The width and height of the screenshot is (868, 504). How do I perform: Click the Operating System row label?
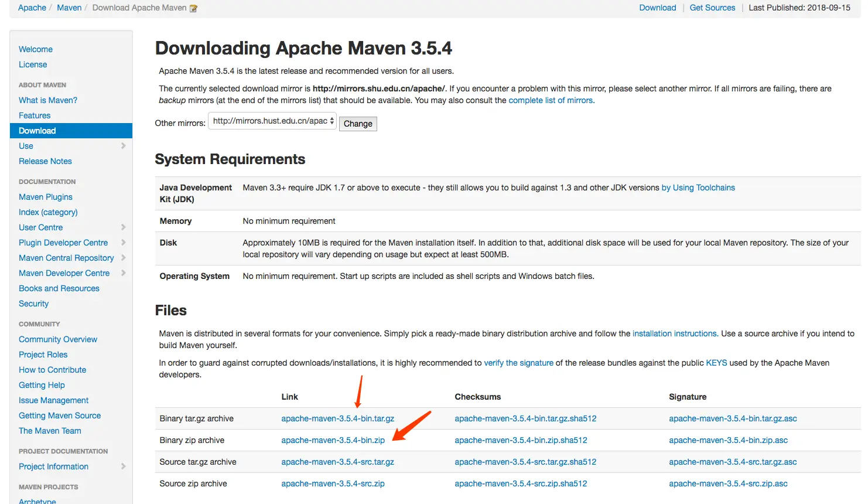[x=194, y=276]
